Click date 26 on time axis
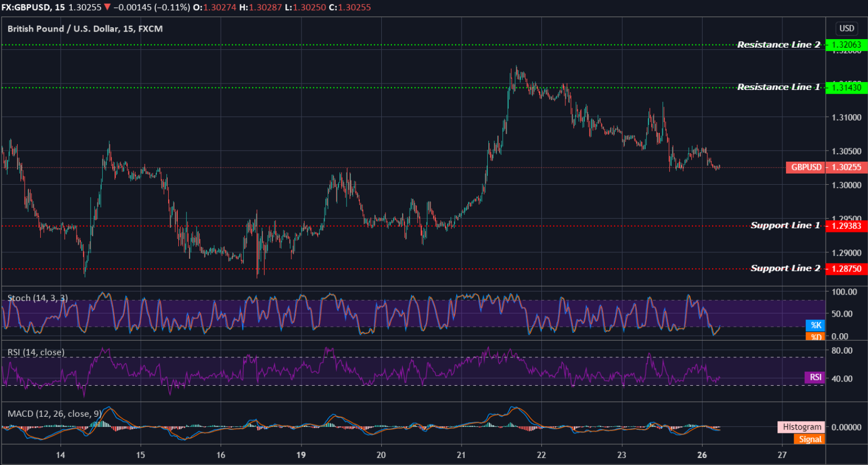 tap(702, 455)
